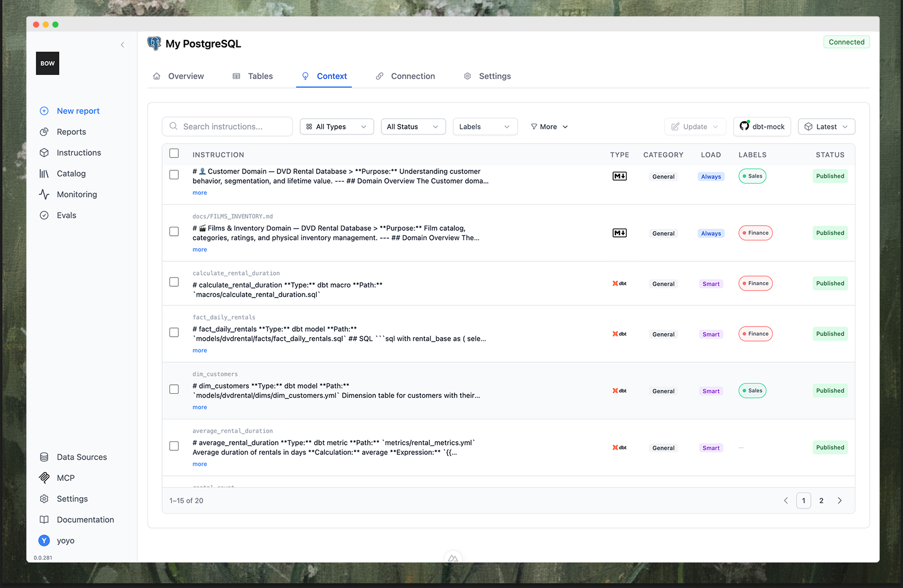Check the fact_daily_rentals row checkbox
Viewport: 903px width, 588px height.
(174, 333)
